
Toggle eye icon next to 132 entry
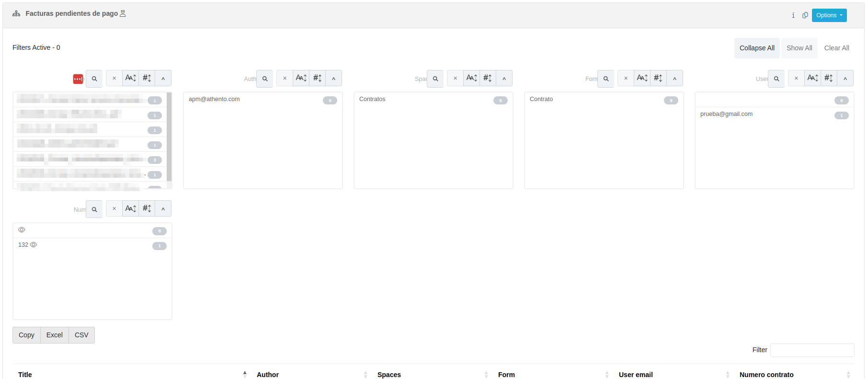[x=34, y=245]
